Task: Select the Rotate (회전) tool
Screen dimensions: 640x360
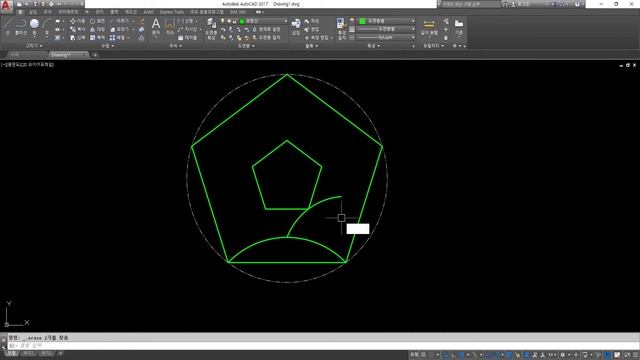Action: 97,21
